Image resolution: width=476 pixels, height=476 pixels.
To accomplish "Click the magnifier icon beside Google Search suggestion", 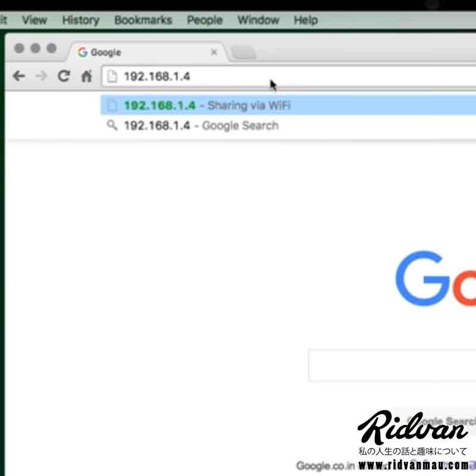I will coord(112,125).
